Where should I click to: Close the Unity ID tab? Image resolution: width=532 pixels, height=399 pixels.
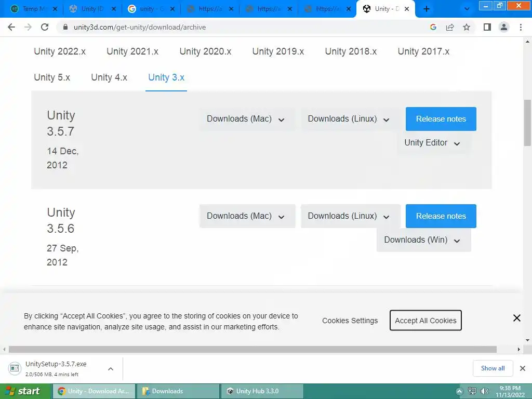114,9
